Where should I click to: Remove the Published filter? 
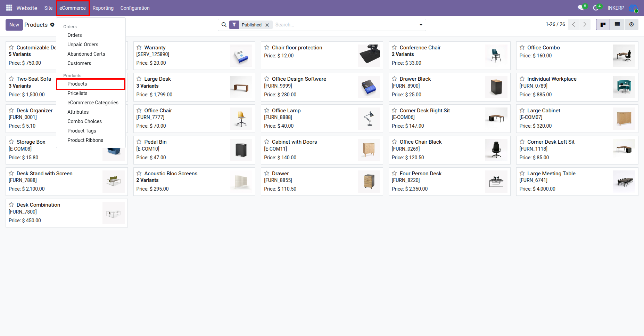click(x=267, y=25)
